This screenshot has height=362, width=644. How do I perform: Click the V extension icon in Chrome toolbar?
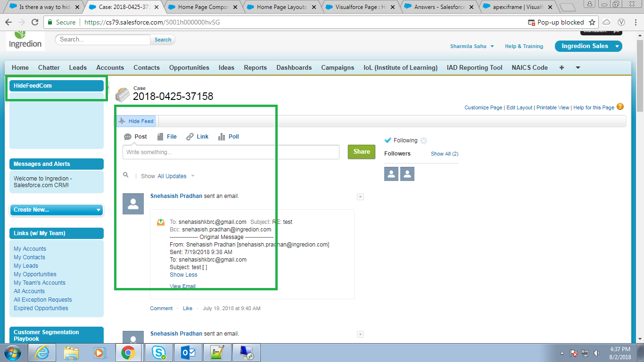(x=621, y=22)
